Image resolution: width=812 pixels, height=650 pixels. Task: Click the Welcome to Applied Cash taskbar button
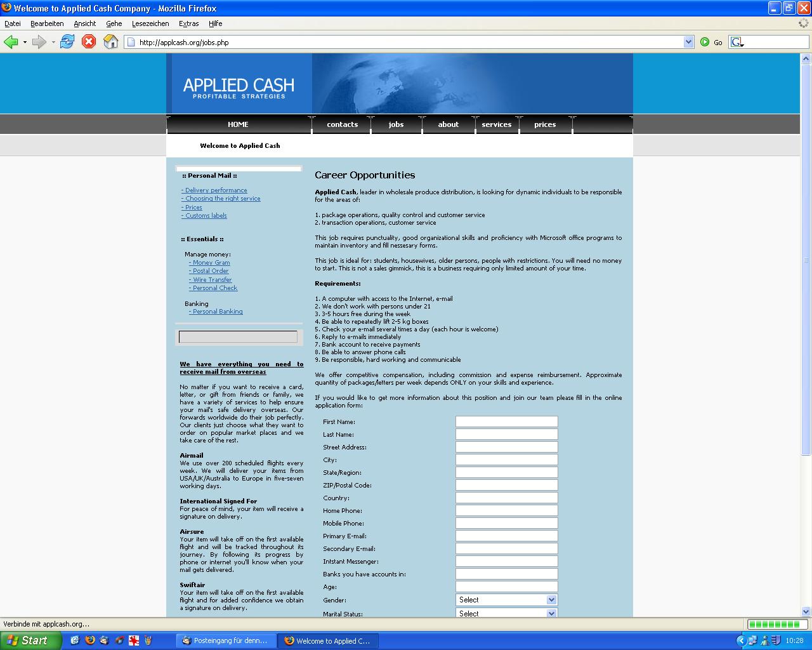329,640
